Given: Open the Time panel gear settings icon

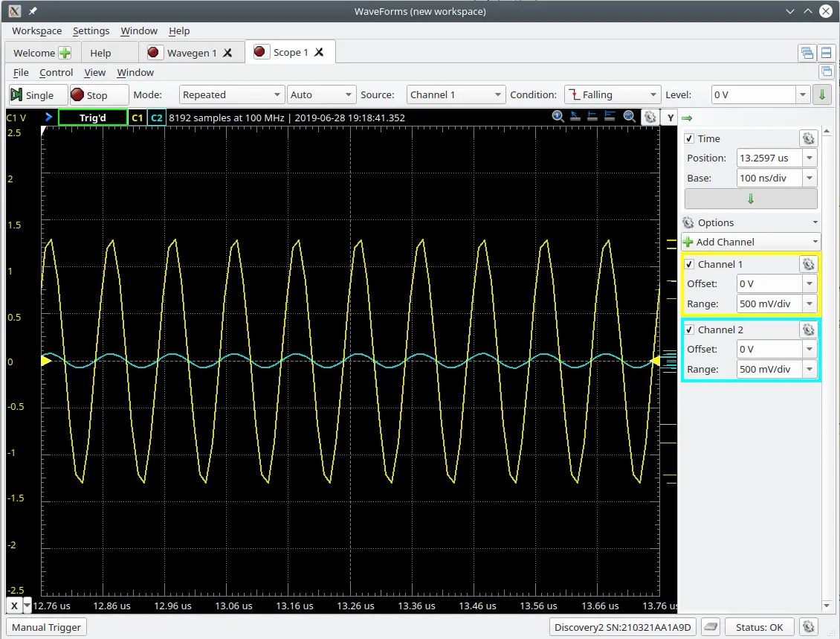Looking at the screenshot, I should 809,138.
